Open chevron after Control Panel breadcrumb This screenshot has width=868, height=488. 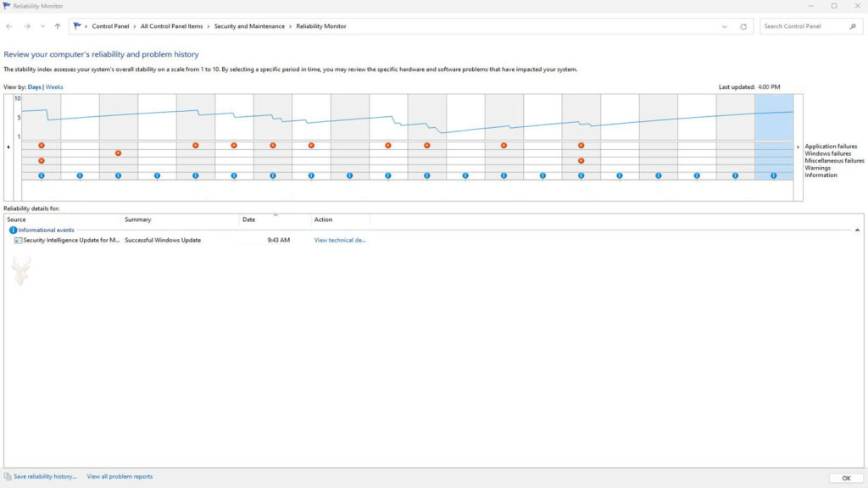135,26
